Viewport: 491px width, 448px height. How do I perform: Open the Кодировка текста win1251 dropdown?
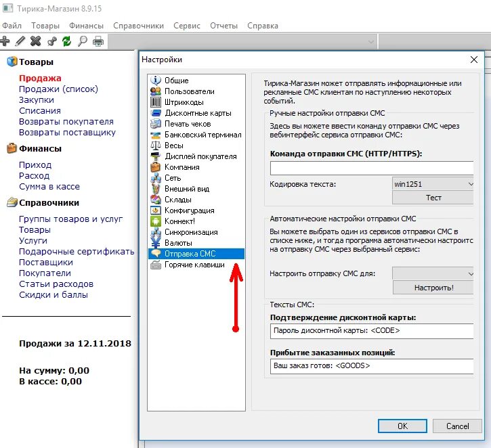[433, 184]
